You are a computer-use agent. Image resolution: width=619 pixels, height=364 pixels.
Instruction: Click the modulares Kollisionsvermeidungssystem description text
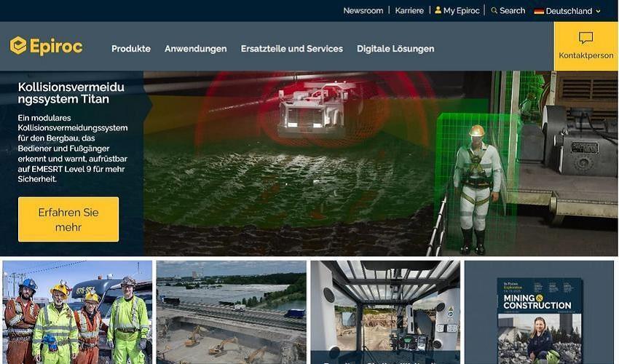click(73, 149)
